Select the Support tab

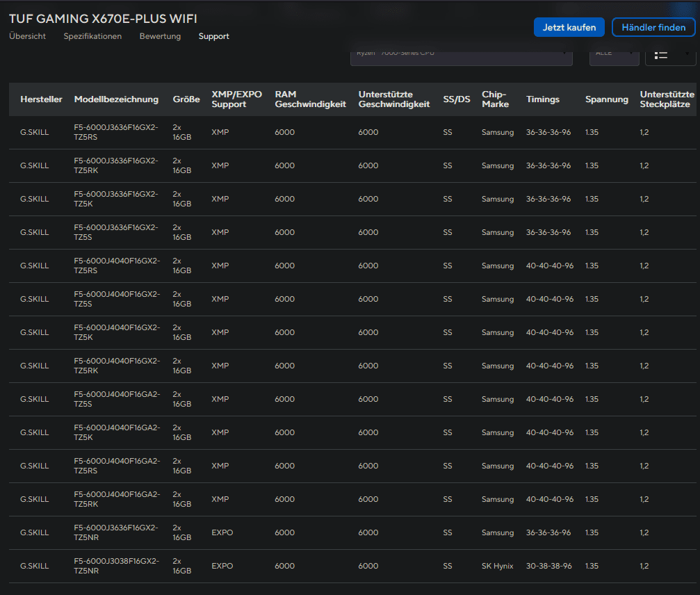[x=214, y=36]
